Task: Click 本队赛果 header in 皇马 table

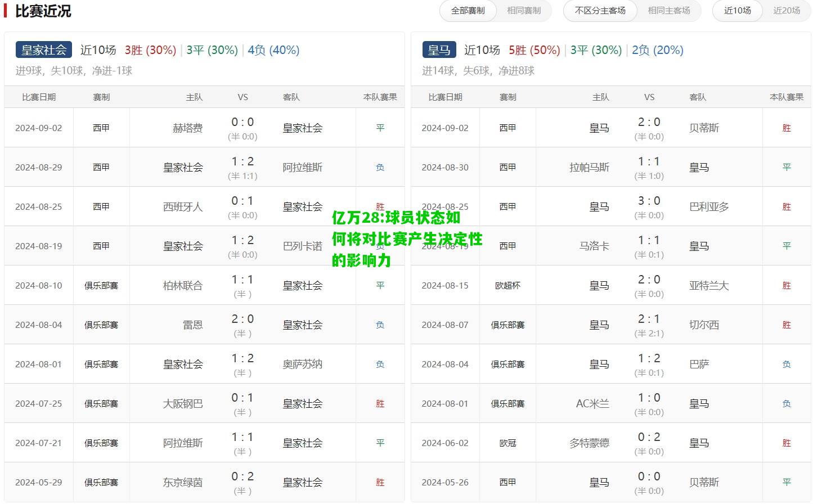Action: click(x=787, y=97)
